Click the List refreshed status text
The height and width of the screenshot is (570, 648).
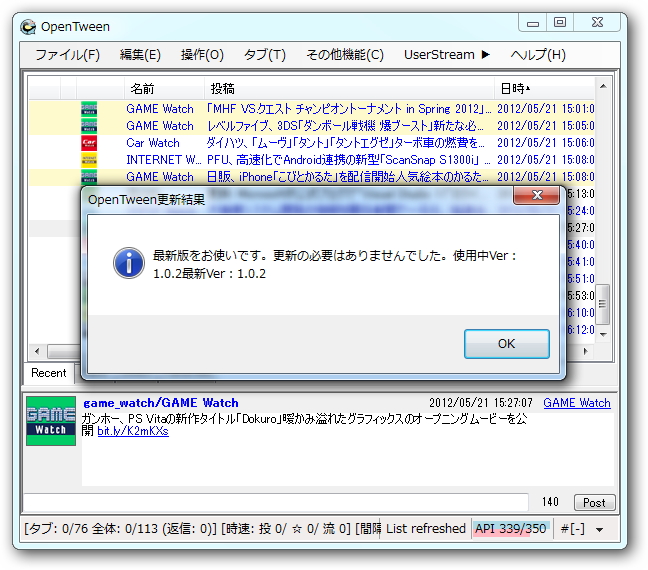tap(426, 529)
